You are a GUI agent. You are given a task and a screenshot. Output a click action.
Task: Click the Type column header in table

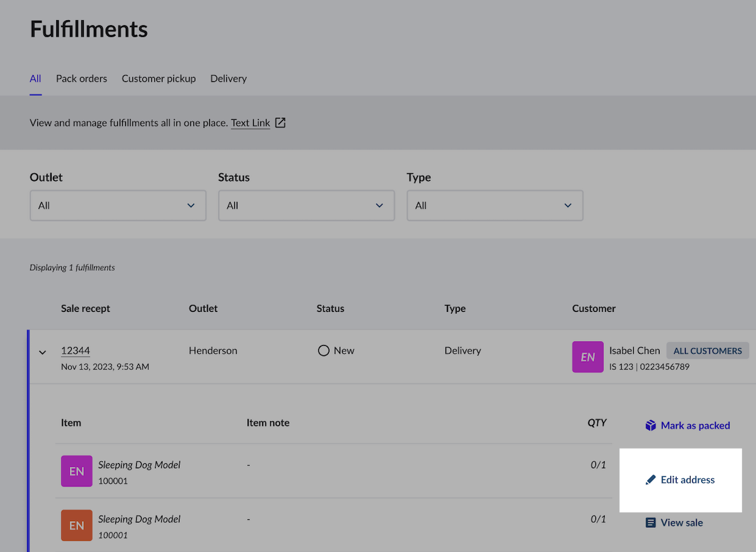click(x=455, y=309)
